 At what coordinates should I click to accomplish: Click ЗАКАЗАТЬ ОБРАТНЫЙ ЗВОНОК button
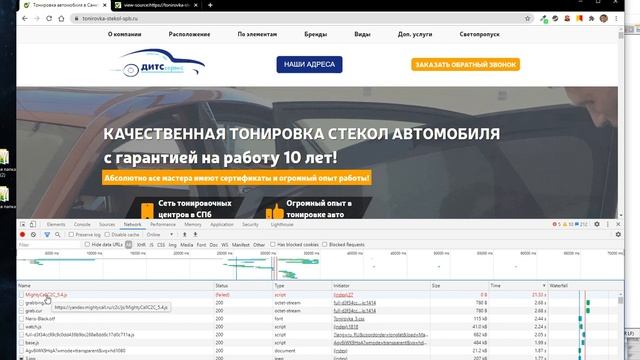click(x=466, y=64)
